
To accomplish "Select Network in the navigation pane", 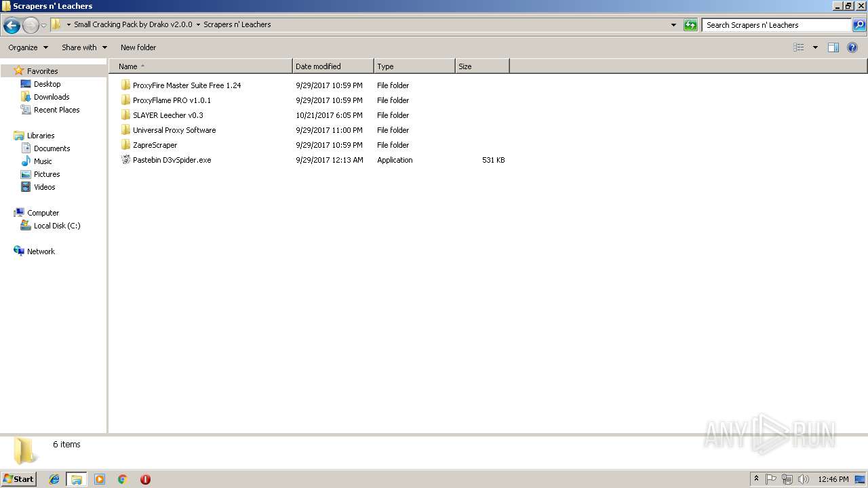I will click(41, 251).
